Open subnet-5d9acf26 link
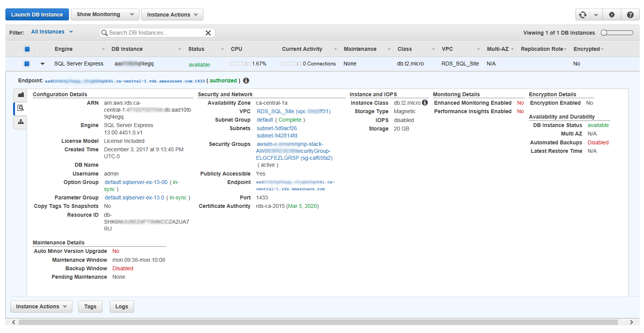Image resolution: width=644 pixels, height=333 pixels. coord(277,128)
